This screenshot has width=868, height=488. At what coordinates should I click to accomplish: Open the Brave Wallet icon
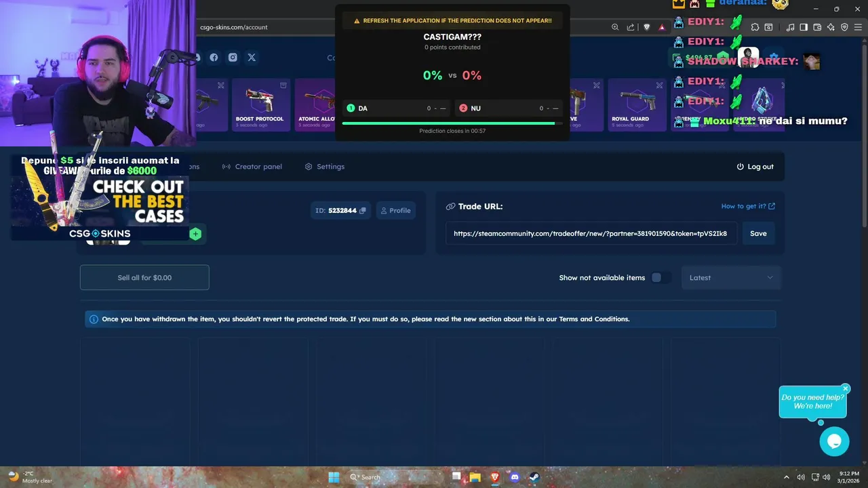[817, 27]
